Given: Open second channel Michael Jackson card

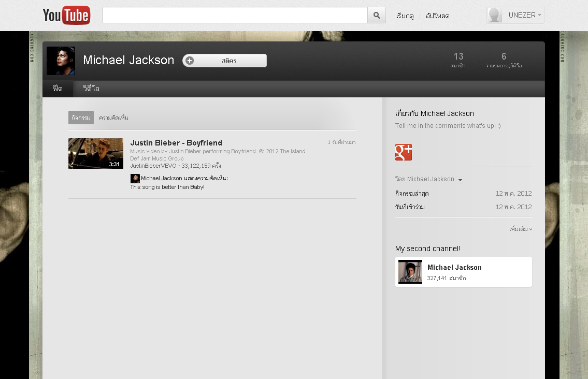Looking at the screenshot, I should [464, 272].
